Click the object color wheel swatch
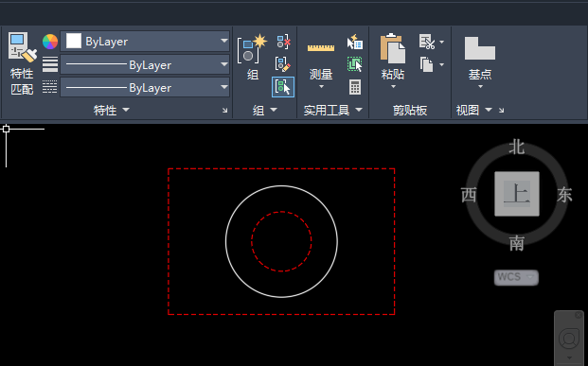The width and height of the screenshot is (588, 366). click(50, 42)
